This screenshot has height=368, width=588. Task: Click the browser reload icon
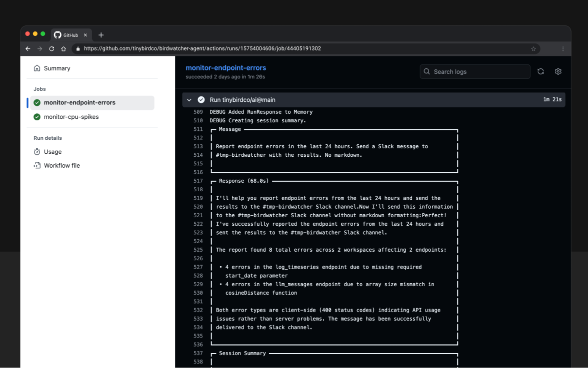point(51,49)
